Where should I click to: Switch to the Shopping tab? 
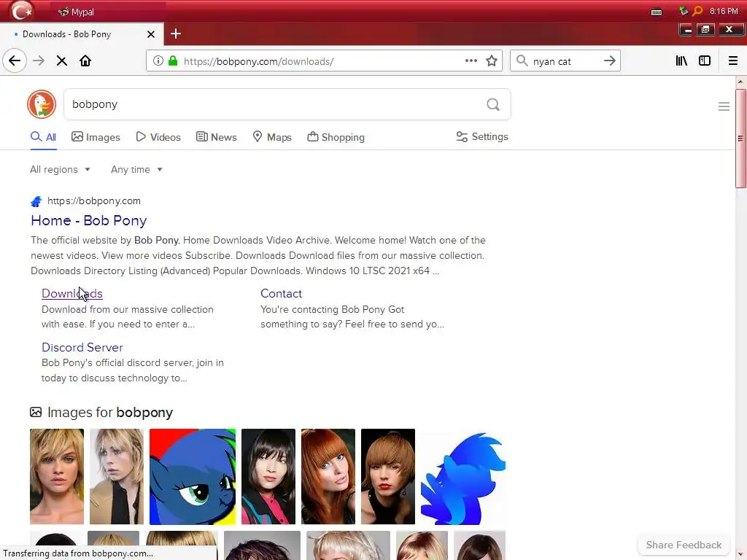point(336,137)
